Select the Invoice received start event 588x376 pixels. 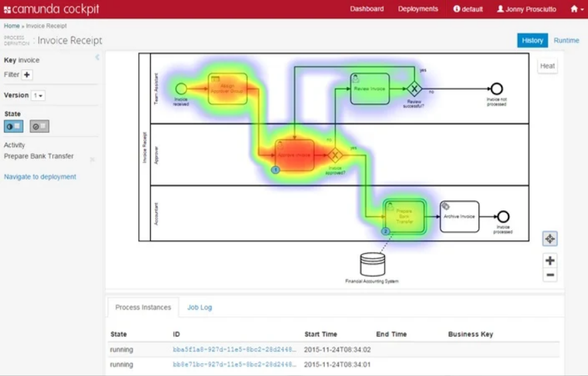click(181, 89)
